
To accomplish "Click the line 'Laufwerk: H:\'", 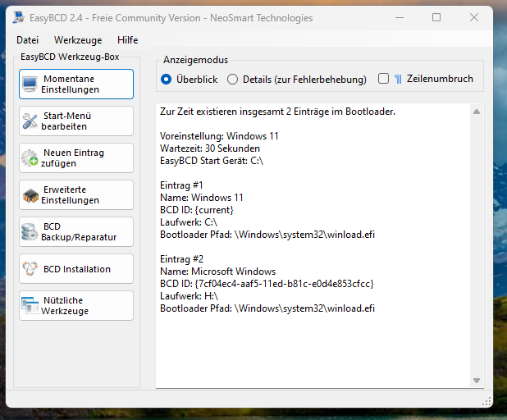I will (190, 296).
